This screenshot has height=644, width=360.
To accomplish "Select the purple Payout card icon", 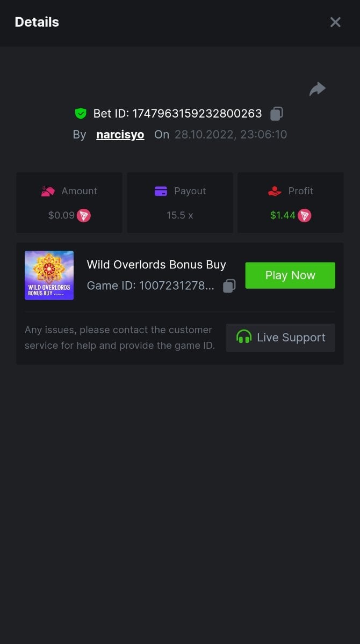I will [161, 191].
